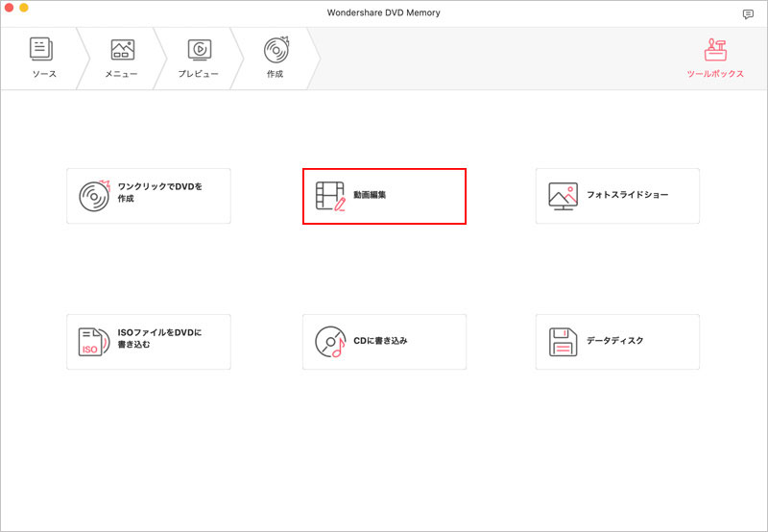Click the CD music note icon
The image size is (768, 532).
pyautogui.click(x=330, y=342)
